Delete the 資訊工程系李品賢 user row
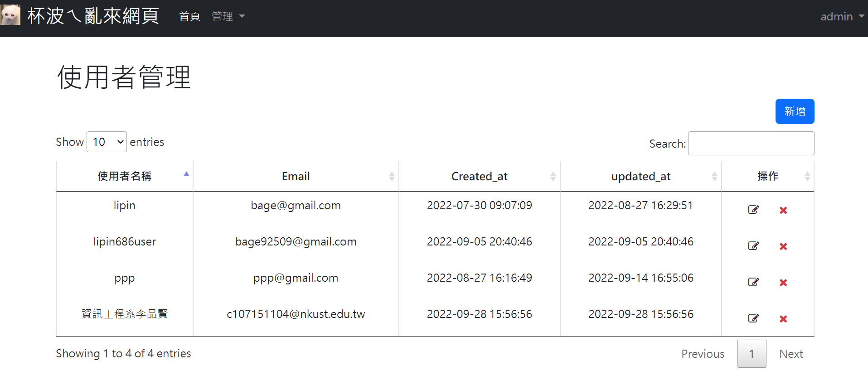 click(783, 319)
